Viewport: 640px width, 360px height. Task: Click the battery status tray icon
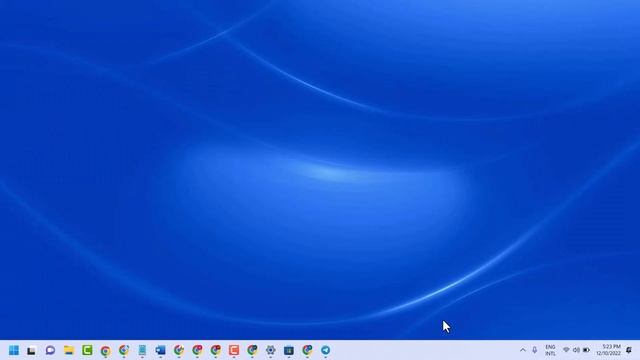pos(587,350)
